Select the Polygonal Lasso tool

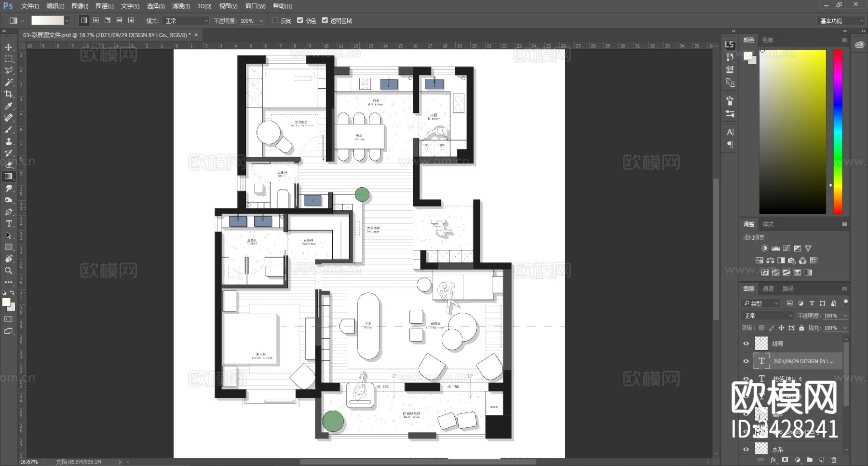coord(9,70)
